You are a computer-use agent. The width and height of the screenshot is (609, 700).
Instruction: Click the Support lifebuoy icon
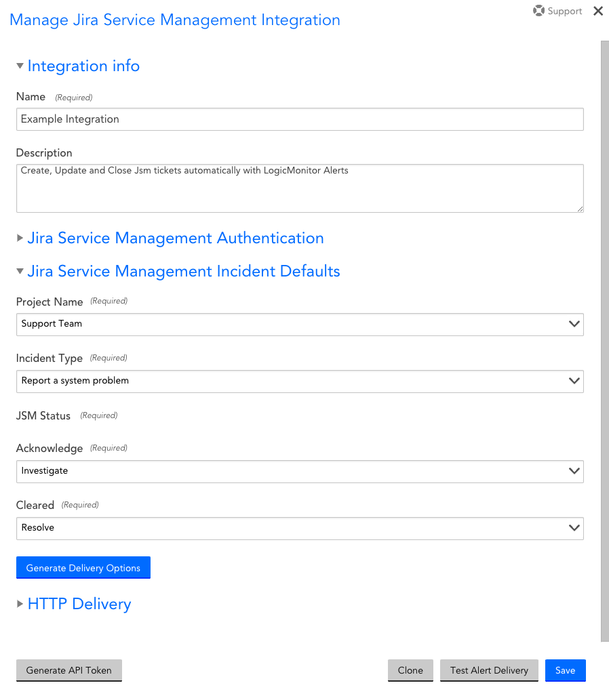point(538,11)
